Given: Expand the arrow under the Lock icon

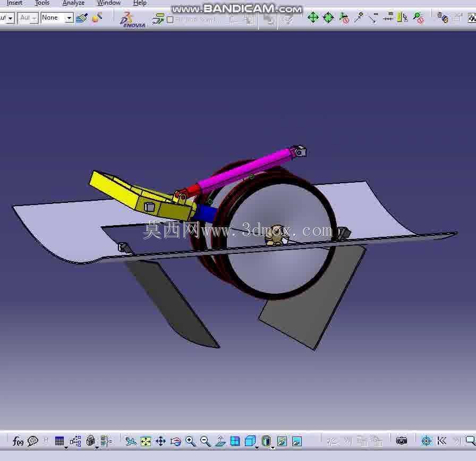Looking at the screenshot, I should (97, 447).
